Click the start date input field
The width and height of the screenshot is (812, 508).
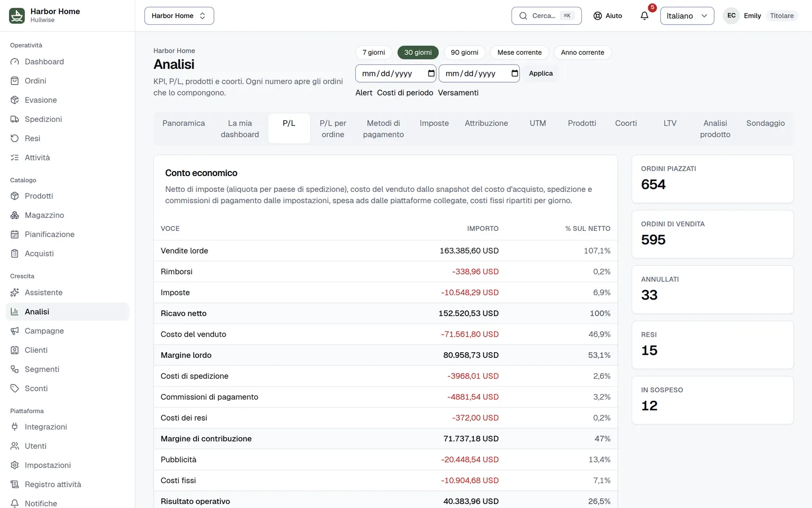[396, 73]
